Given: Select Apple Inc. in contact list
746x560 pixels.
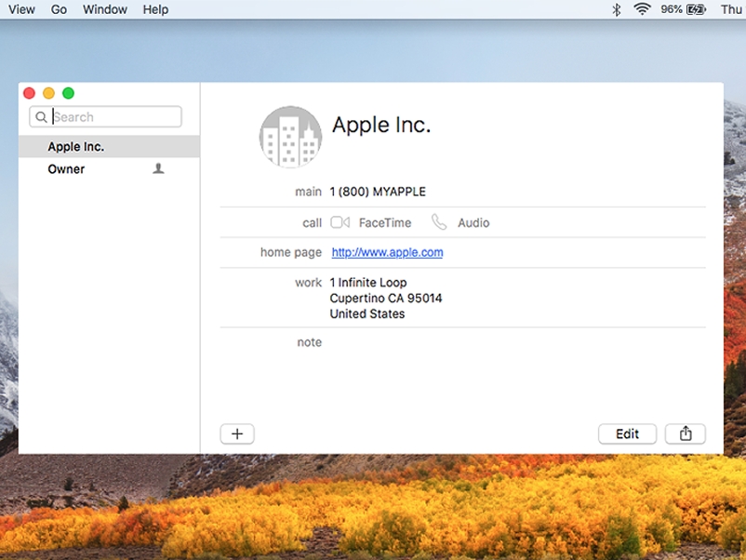Looking at the screenshot, I should click(109, 147).
